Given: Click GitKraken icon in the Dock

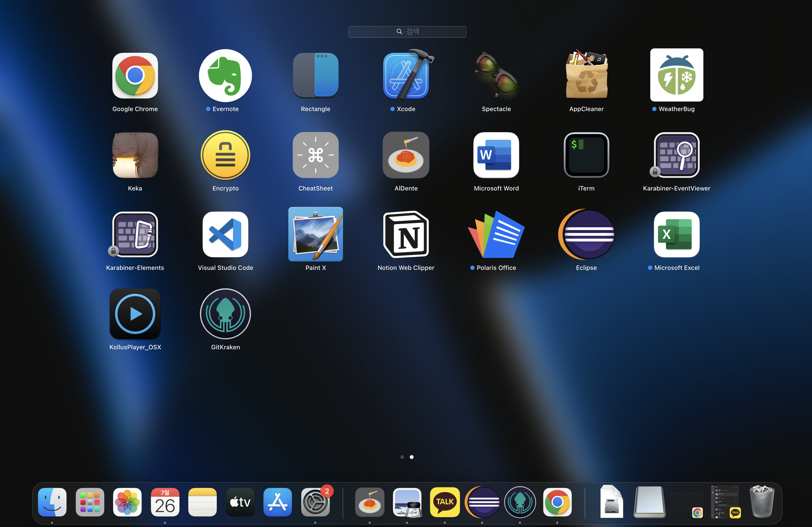Looking at the screenshot, I should (520, 502).
